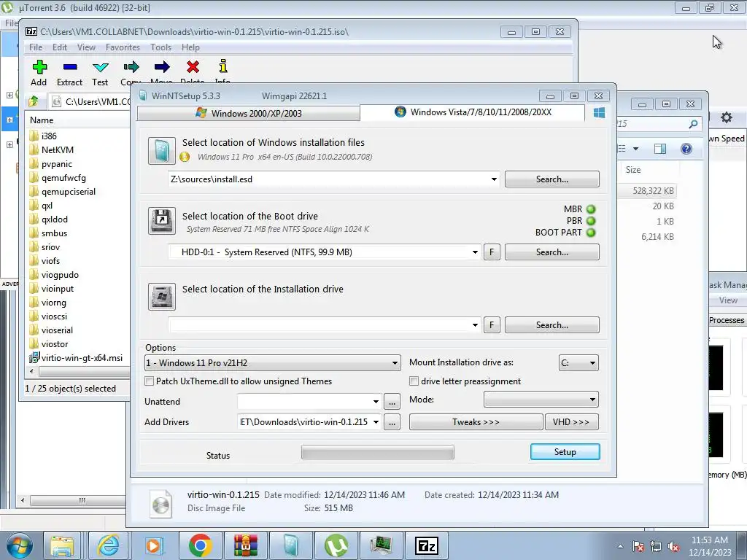
Task: Click the PBR green status indicator
Action: pyautogui.click(x=591, y=221)
